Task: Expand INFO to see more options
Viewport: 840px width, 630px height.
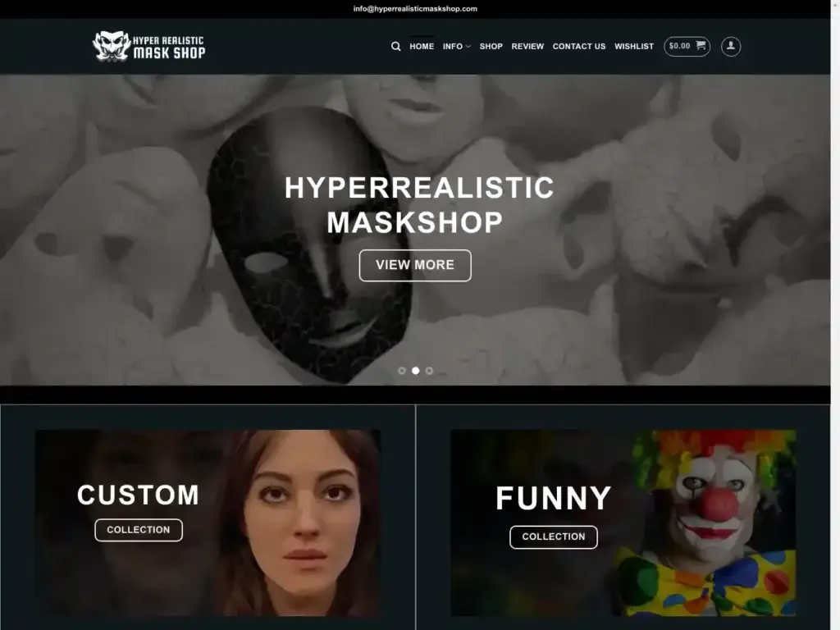Action: [456, 46]
